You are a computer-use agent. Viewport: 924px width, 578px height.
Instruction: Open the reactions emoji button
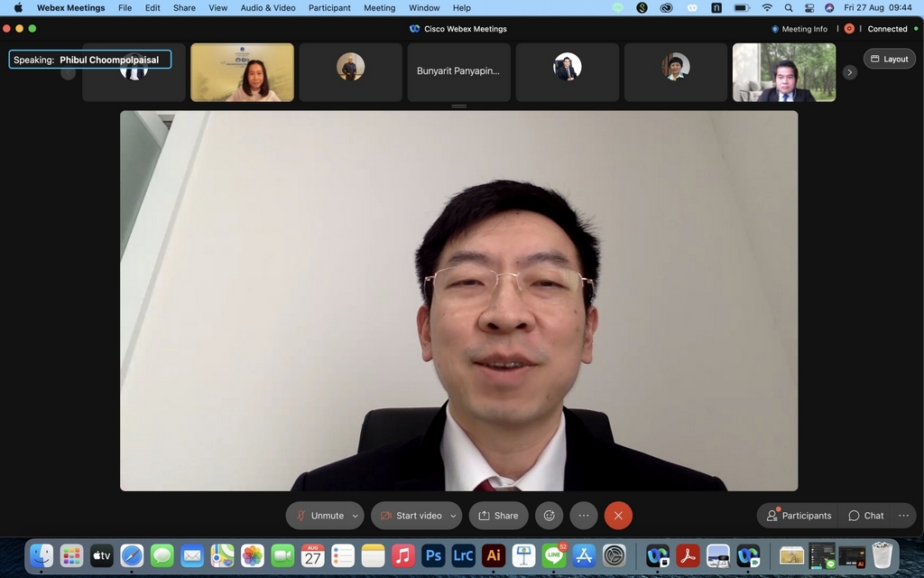pos(549,516)
